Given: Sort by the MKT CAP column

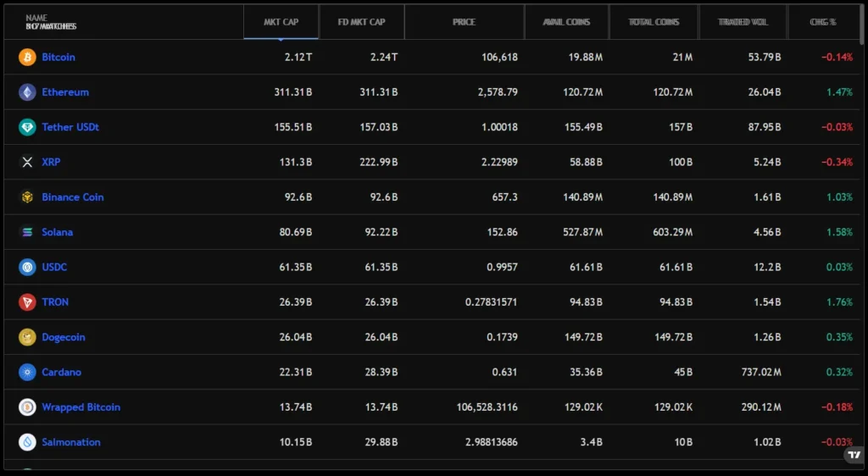Looking at the screenshot, I should [x=281, y=22].
